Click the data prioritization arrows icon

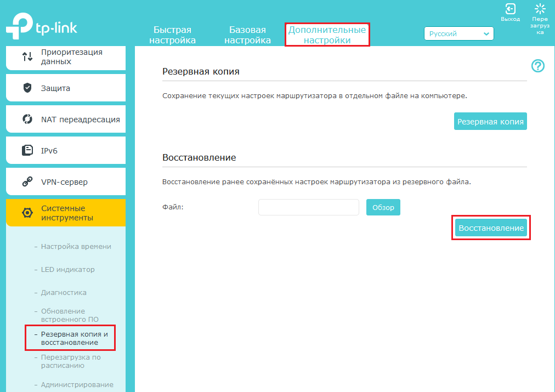coord(27,56)
